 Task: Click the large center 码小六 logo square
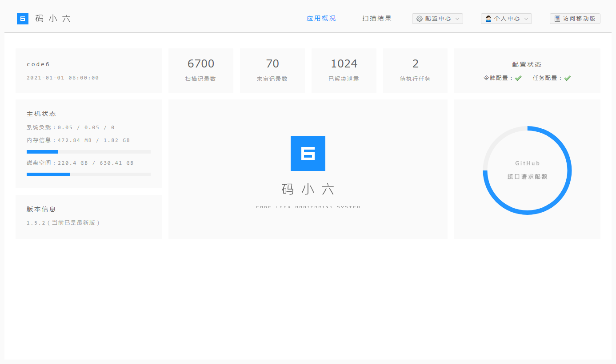coord(308,154)
